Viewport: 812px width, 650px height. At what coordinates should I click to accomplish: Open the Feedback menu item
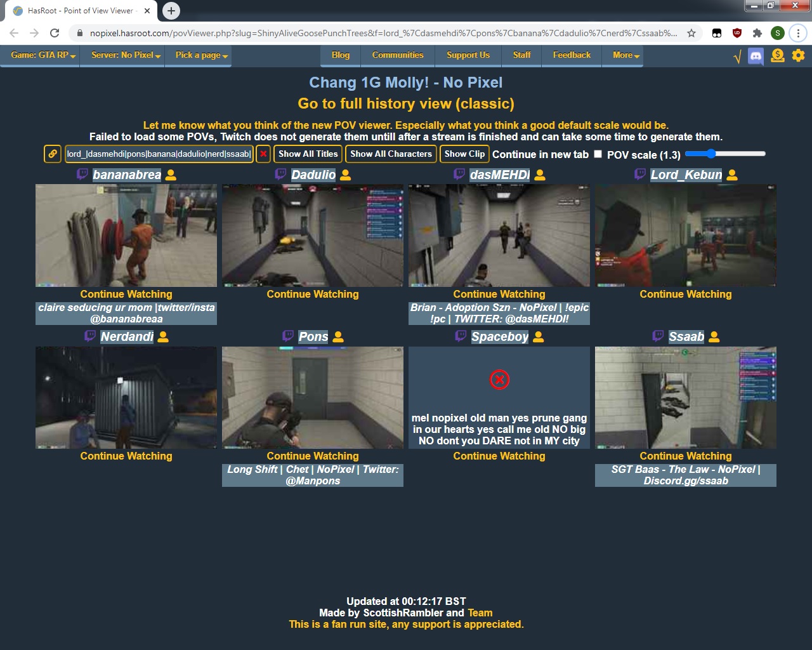pyautogui.click(x=572, y=55)
